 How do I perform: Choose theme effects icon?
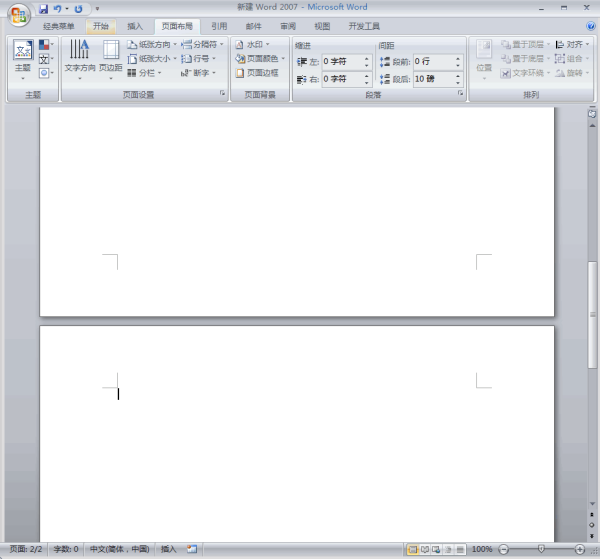(x=46, y=73)
